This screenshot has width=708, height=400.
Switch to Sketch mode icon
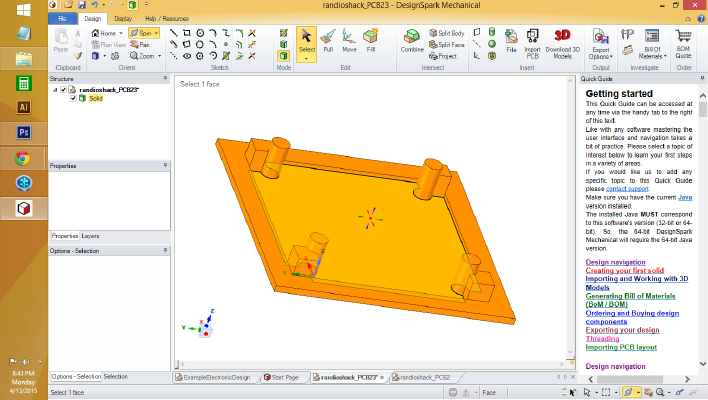[284, 33]
